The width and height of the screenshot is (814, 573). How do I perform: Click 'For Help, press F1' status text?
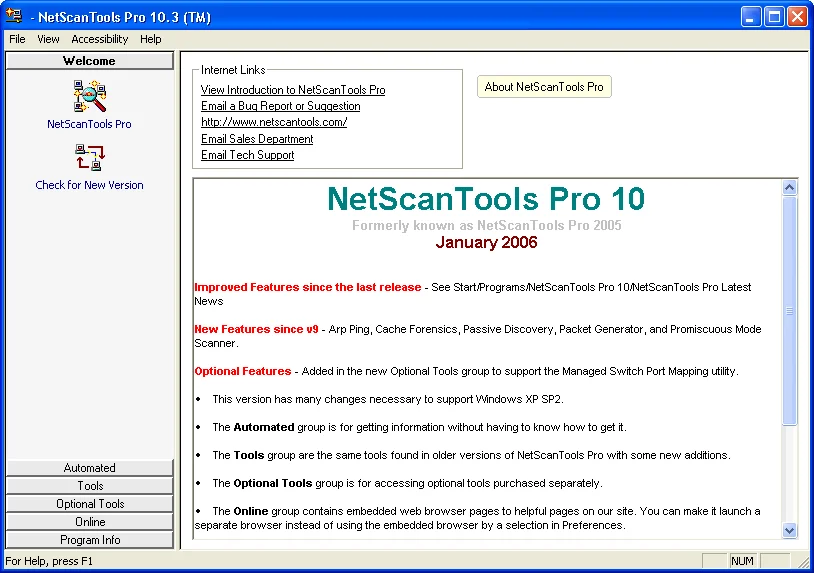49,561
